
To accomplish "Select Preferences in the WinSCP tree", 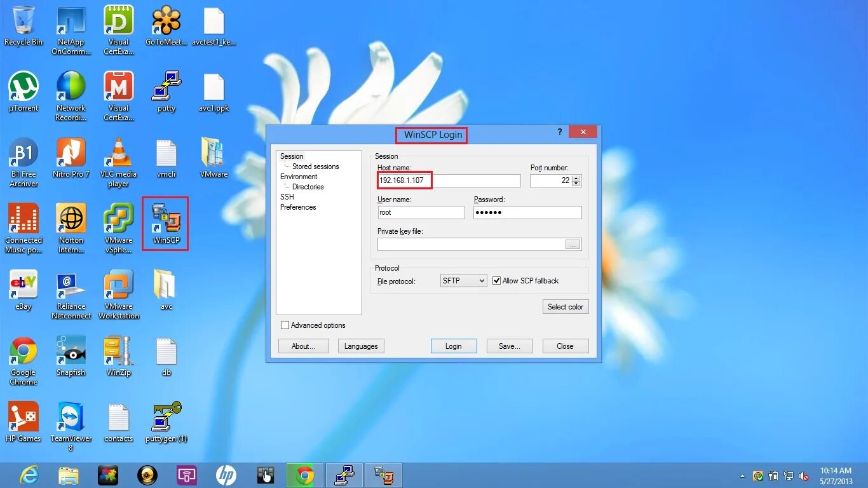I will click(x=298, y=207).
